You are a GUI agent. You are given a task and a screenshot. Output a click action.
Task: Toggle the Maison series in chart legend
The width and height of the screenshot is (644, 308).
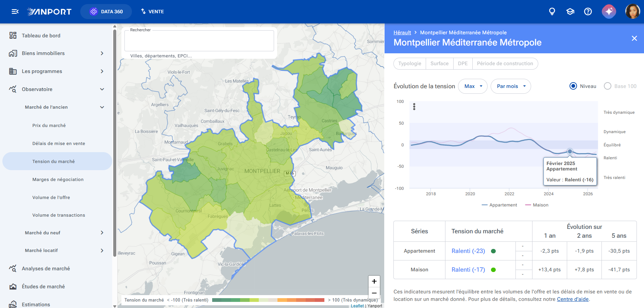(x=537, y=205)
